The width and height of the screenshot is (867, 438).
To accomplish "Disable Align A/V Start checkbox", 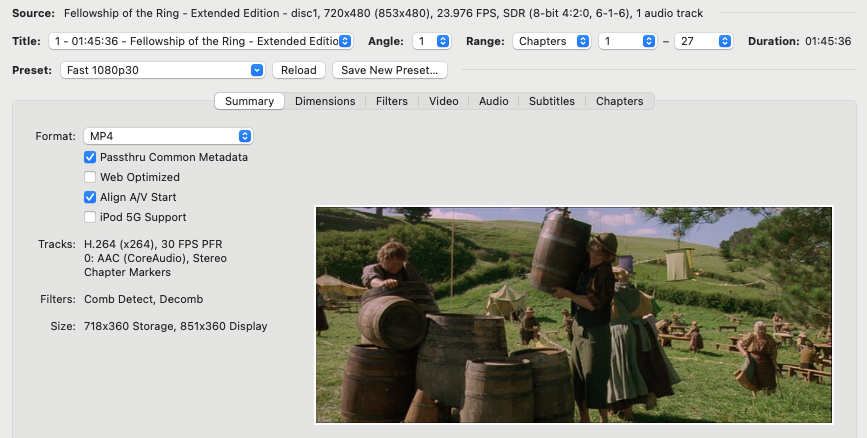I will point(90,197).
